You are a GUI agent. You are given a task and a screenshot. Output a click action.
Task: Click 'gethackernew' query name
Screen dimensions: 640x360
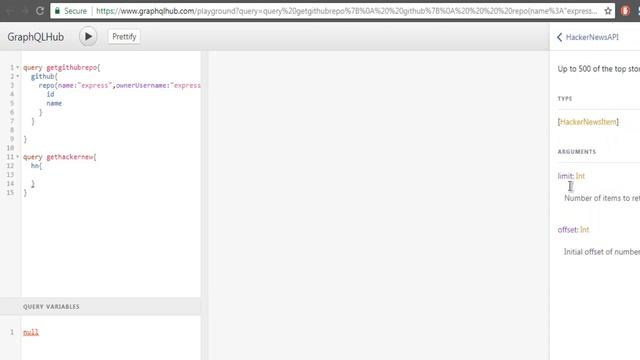click(x=70, y=157)
